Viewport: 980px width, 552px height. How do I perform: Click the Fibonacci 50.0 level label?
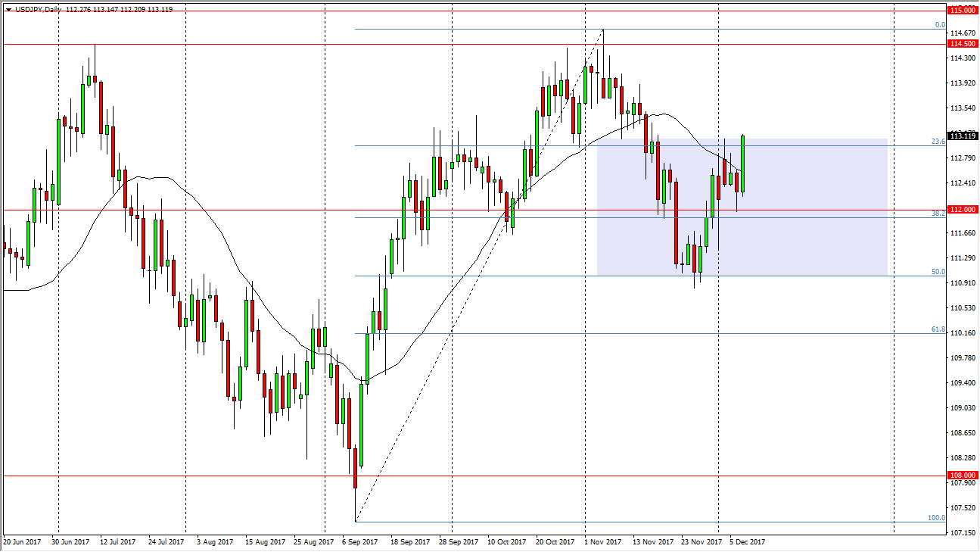tap(938, 271)
